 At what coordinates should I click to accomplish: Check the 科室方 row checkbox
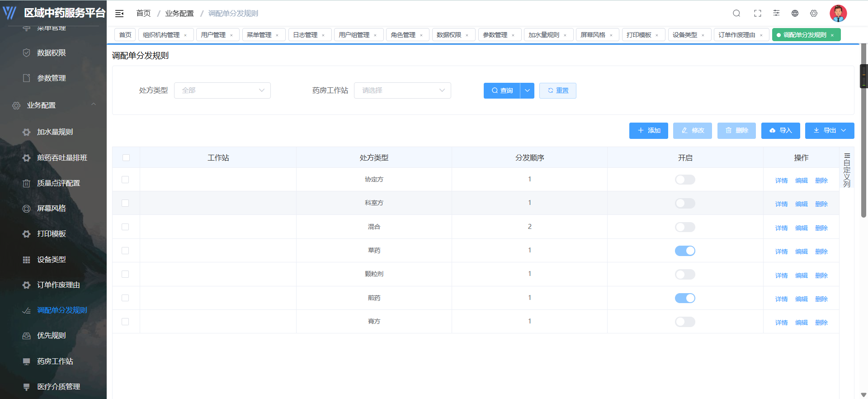point(125,203)
